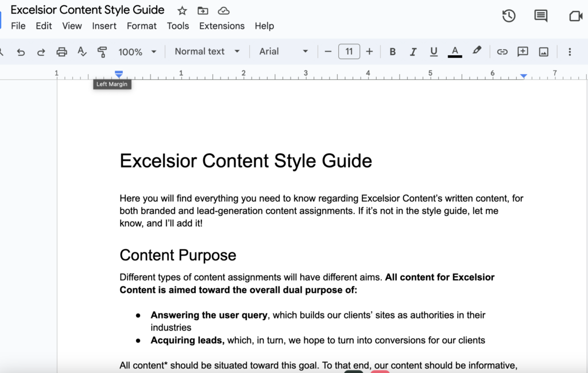
Task: Insert an image
Action: point(543,51)
